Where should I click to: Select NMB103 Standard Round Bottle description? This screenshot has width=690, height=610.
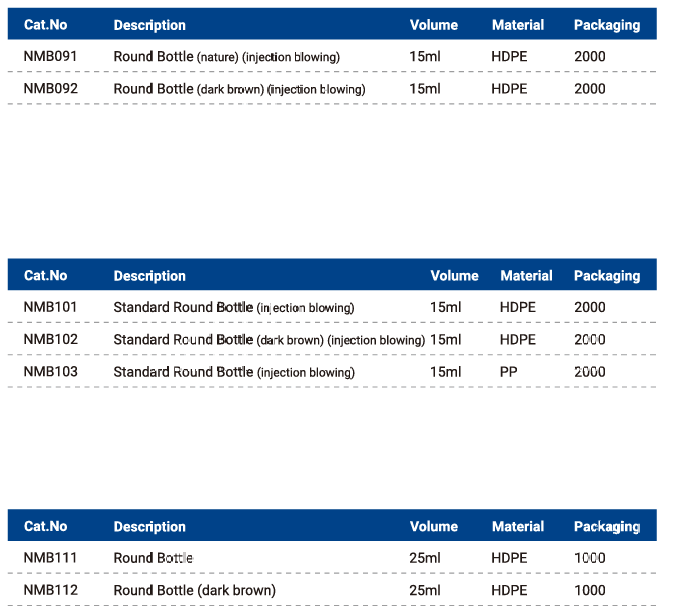click(234, 372)
